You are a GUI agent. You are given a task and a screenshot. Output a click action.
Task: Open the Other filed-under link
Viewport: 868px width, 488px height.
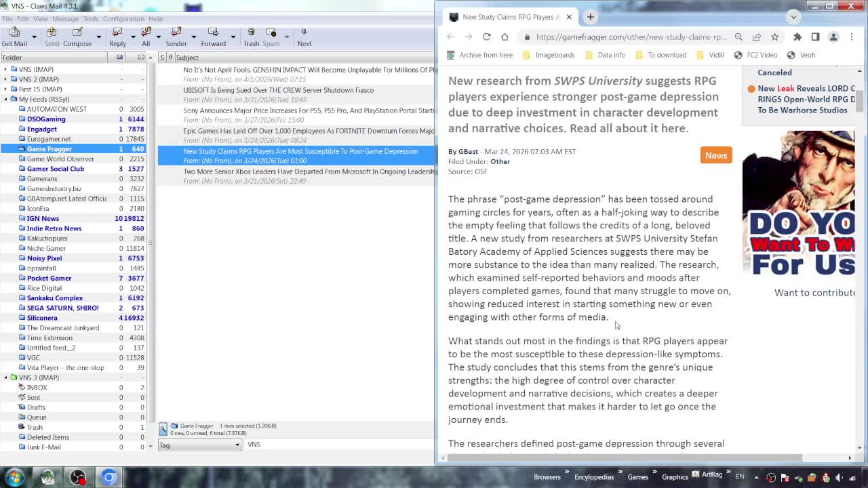point(500,162)
